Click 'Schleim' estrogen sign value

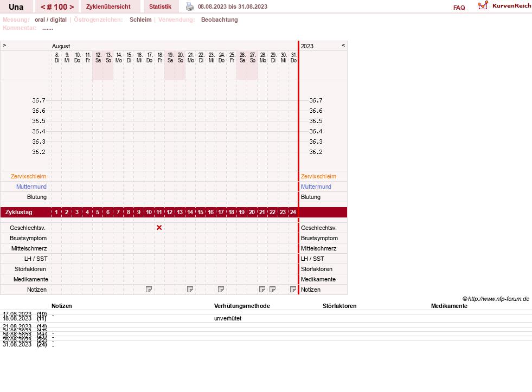point(140,20)
